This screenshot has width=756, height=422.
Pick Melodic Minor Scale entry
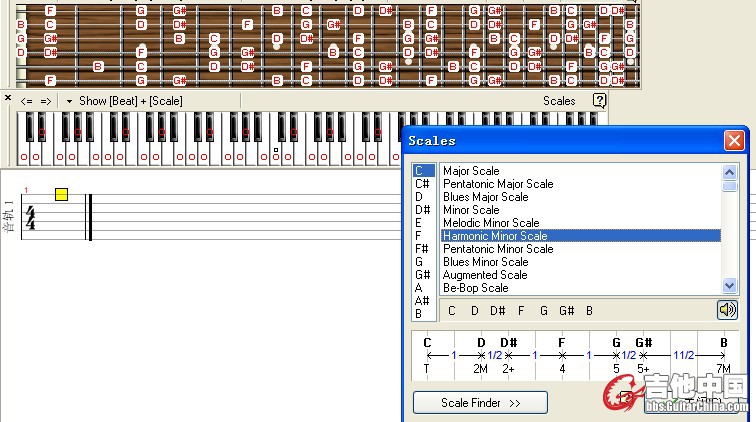tap(491, 223)
